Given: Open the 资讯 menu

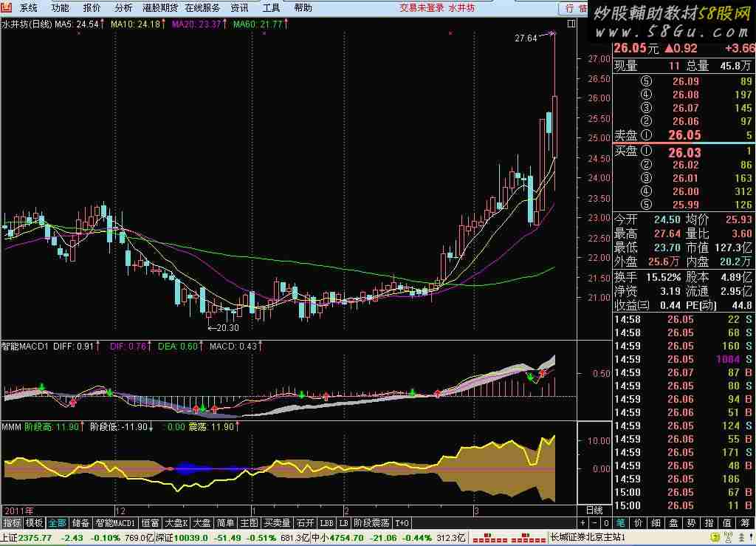Looking at the screenshot, I should pyautogui.click(x=239, y=7).
